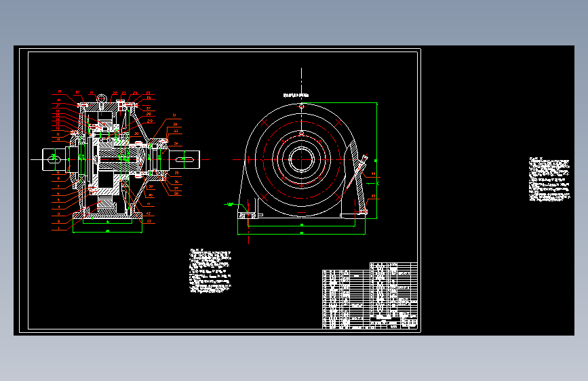Click the green overall width dimension below the section view
This screenshot has width=588, height=381.
(108, 232)
